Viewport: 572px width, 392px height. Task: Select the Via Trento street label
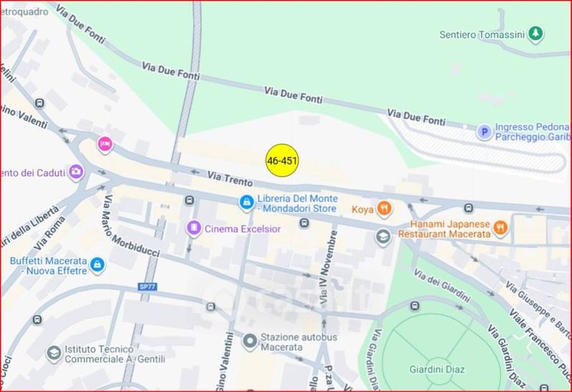click(230, 179)
